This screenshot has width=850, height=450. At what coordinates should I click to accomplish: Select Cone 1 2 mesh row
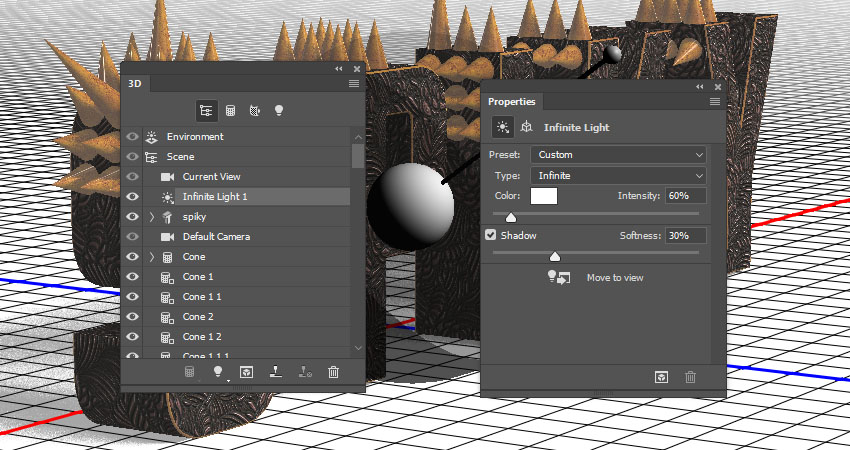pyautogui.click(x=247, y=337)
